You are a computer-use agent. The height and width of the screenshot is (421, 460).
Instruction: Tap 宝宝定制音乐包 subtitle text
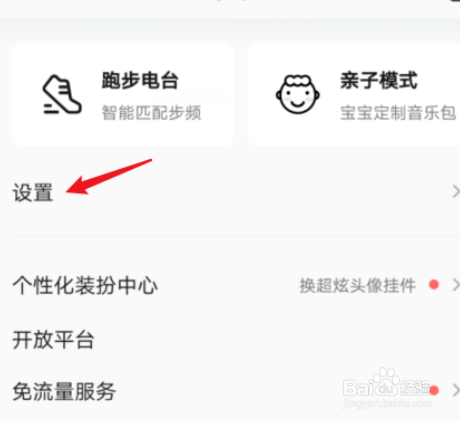(398, 113)
